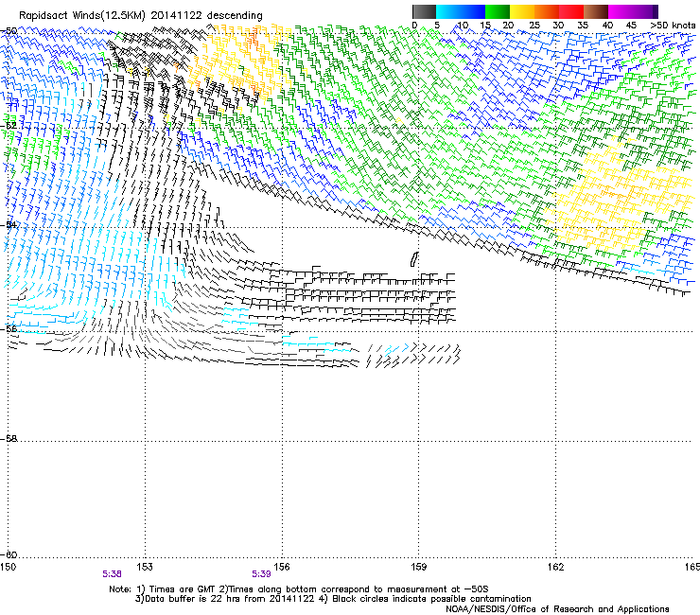Click the '>50 knots' legend label
The width and height of the screenshot is (700, 615).
point(673,26)
